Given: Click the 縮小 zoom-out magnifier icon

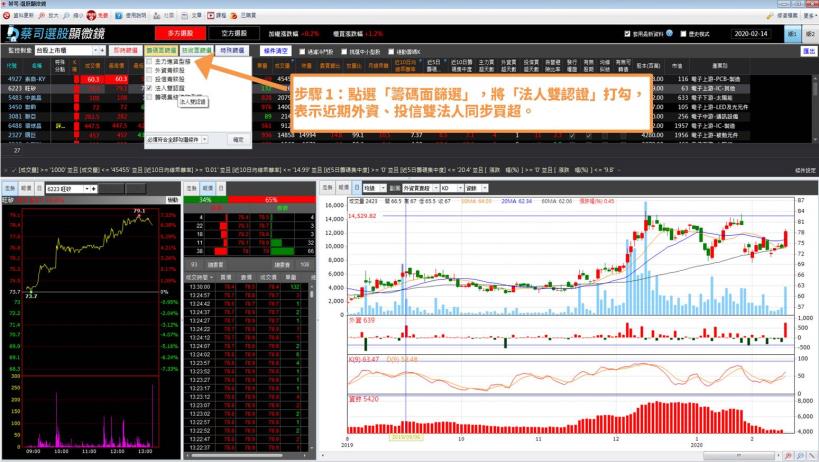Looking at the screenshot, I should point(66,16).
